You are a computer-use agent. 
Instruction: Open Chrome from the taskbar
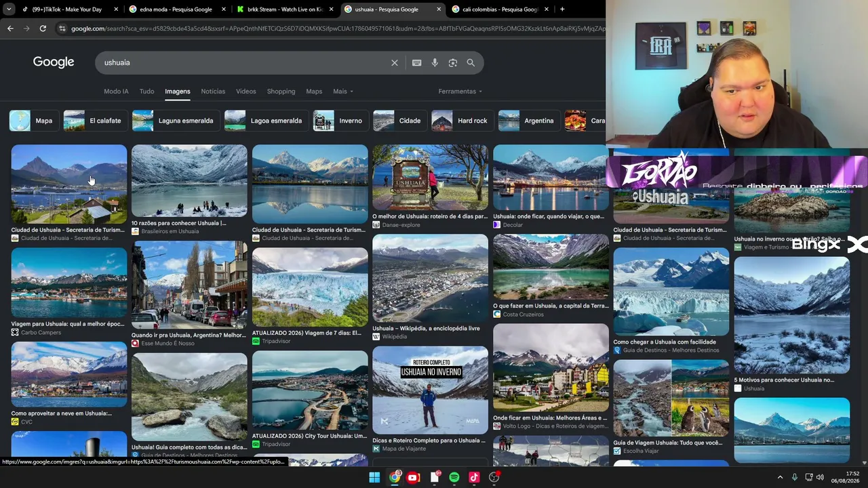pos(395,478)
